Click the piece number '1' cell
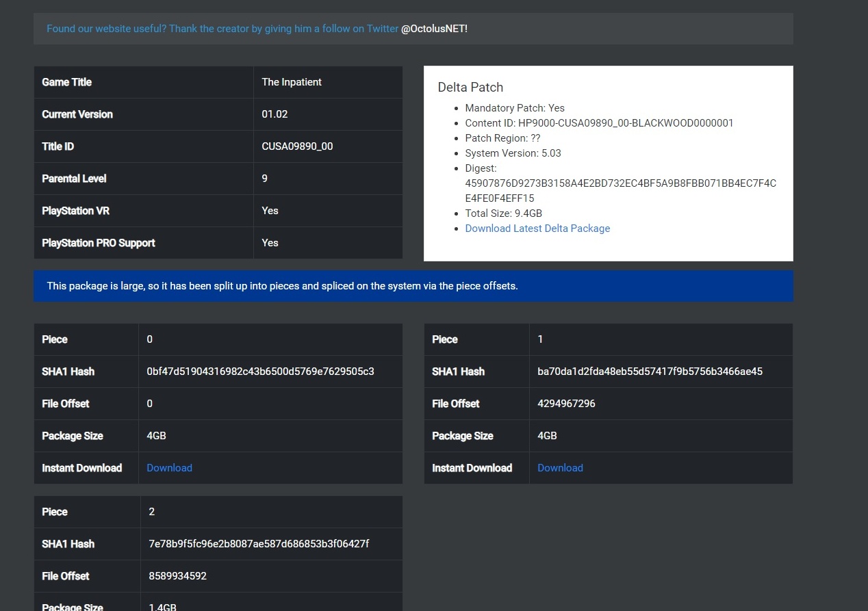Screen dimensions: 868x611 [661, 339]
